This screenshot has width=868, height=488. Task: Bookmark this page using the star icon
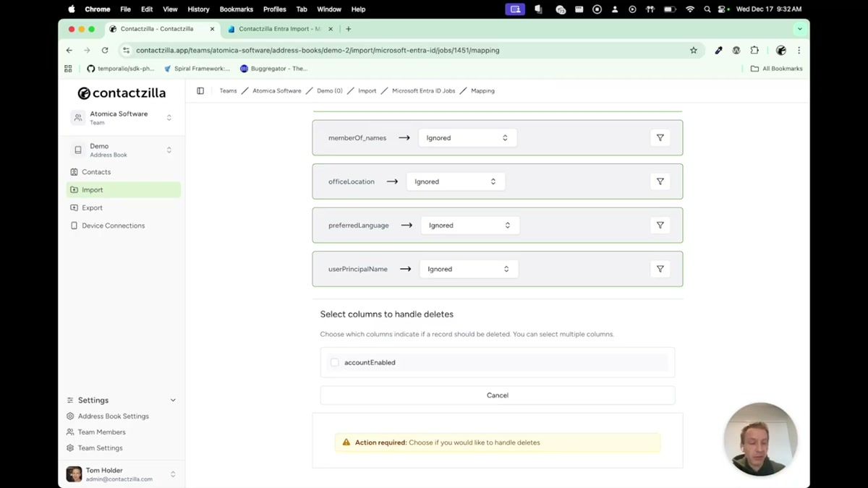click(x=693, y=51)
